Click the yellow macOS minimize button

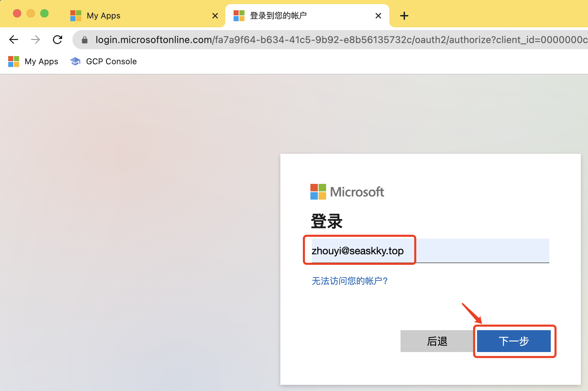tap(31, 13)
